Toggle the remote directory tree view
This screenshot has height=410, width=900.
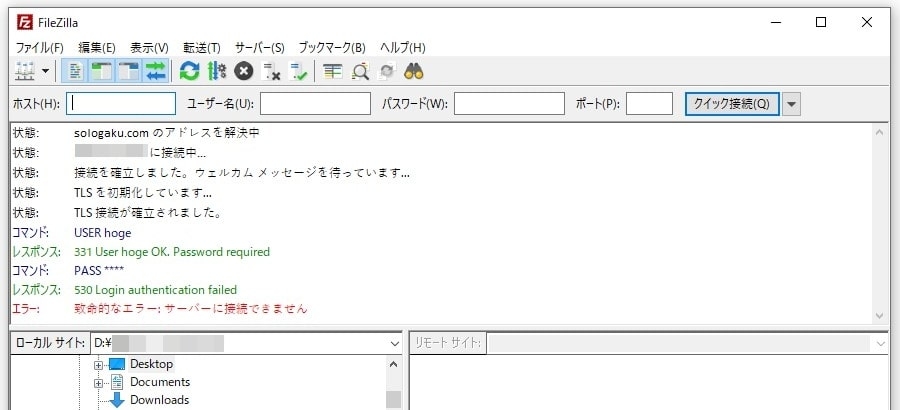click(x=128, y=71)
